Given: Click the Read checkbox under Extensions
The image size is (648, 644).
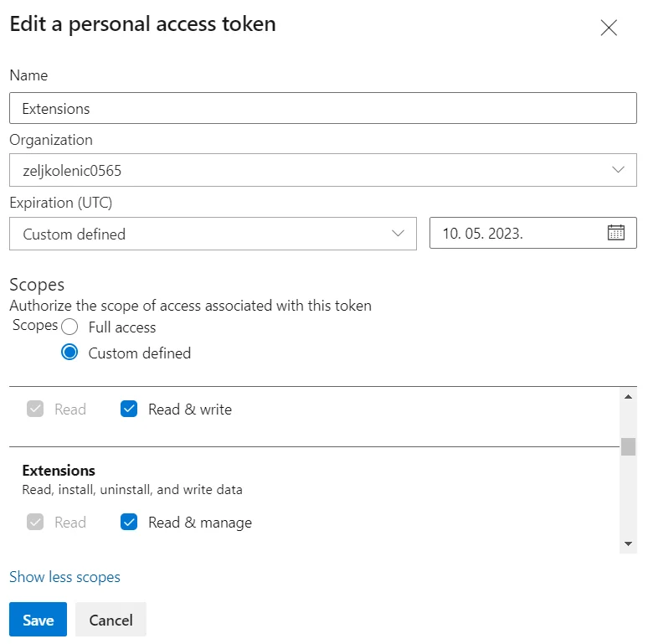Looking at the screenshot, I should (35, 523).
